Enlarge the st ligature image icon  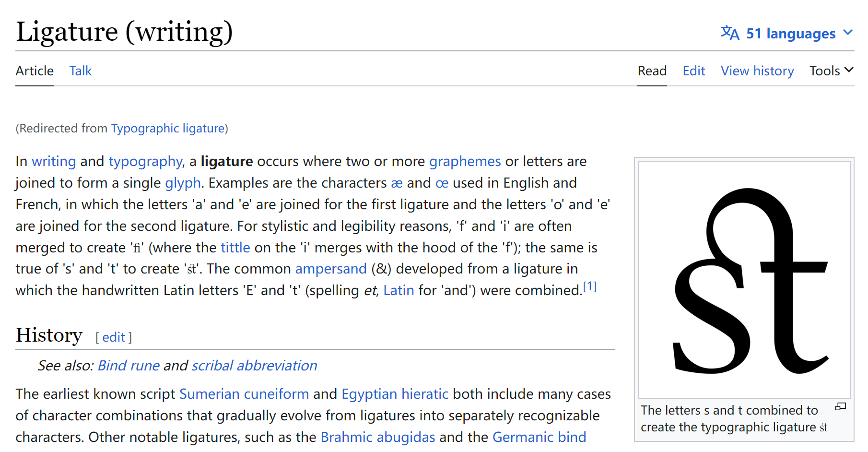click(x=841, y=406)
